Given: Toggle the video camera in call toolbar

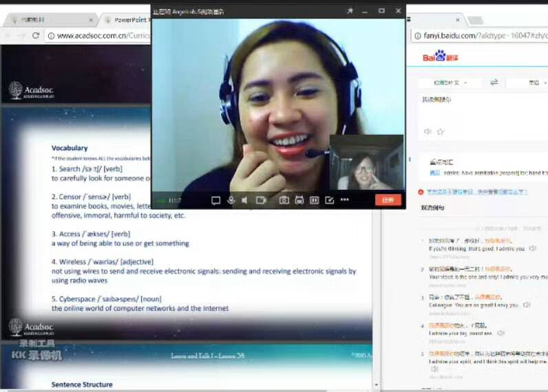Looking at the screenshot, I should (261, 200).
